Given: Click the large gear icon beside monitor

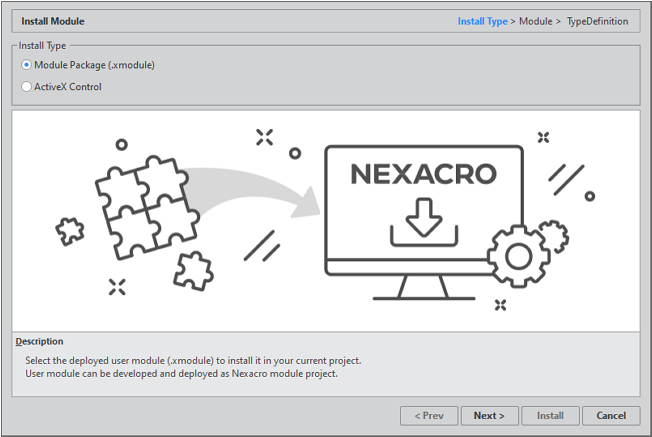Looking at the screenshot, I should tap(517, 257).
